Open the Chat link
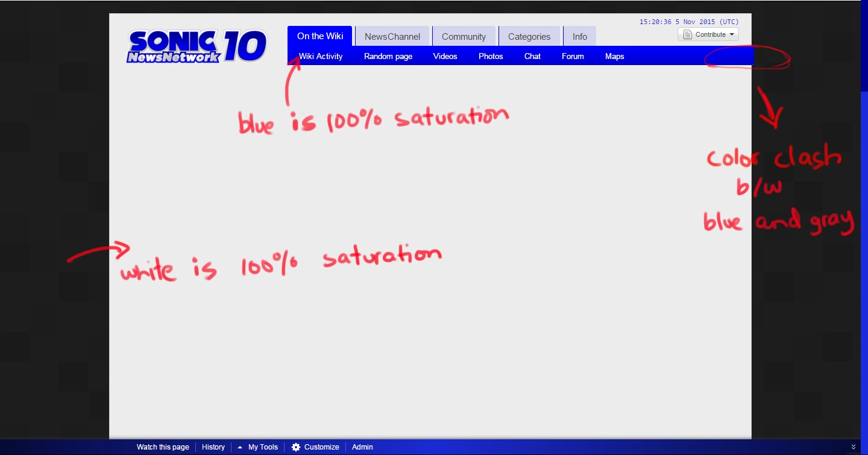The height and width of the screenshot is (455, 868). click(532, 57)
